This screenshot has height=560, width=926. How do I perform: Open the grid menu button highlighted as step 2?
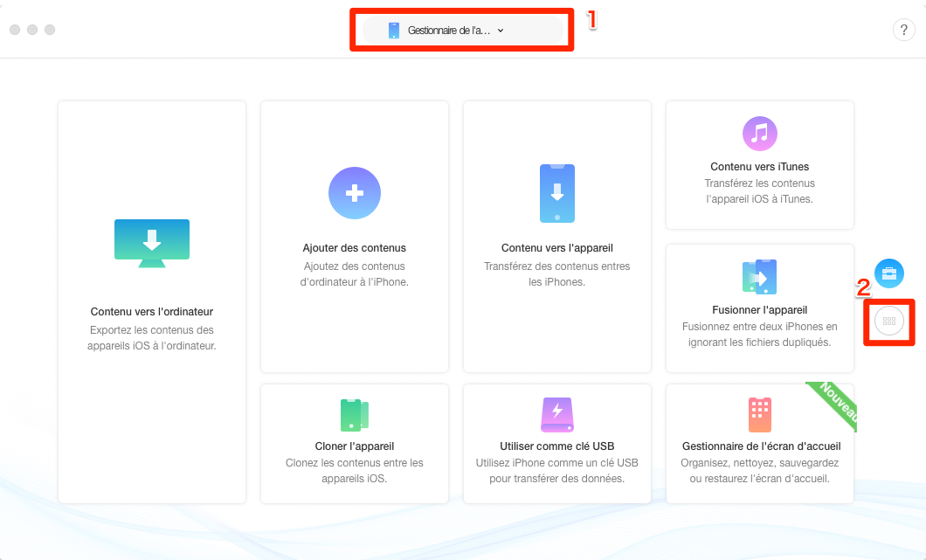tap(888, 321)
